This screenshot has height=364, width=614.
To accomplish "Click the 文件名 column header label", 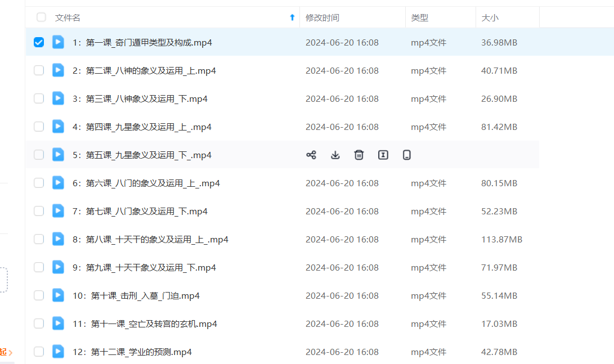I will [68, 17].
